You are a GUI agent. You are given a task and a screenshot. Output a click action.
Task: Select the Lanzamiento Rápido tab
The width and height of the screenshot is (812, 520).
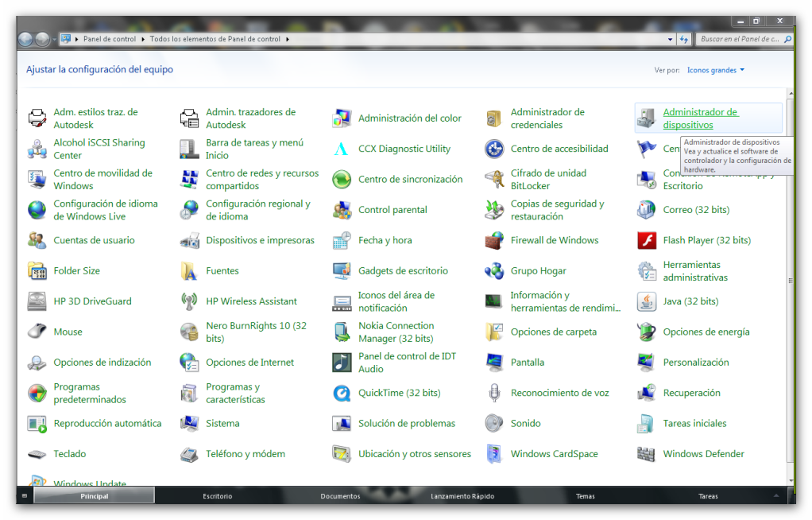click(x=462, y=496)
